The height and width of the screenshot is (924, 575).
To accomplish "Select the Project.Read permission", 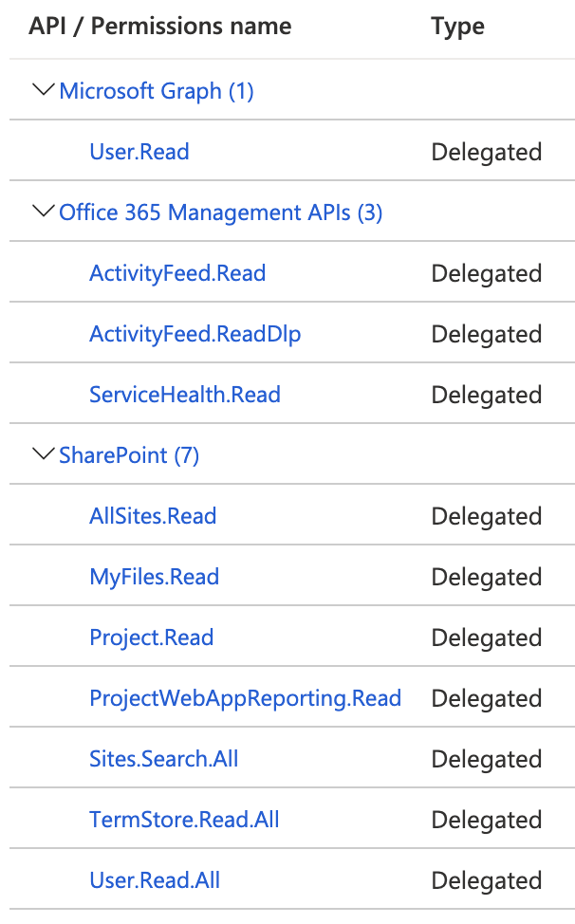I will 152,638.
